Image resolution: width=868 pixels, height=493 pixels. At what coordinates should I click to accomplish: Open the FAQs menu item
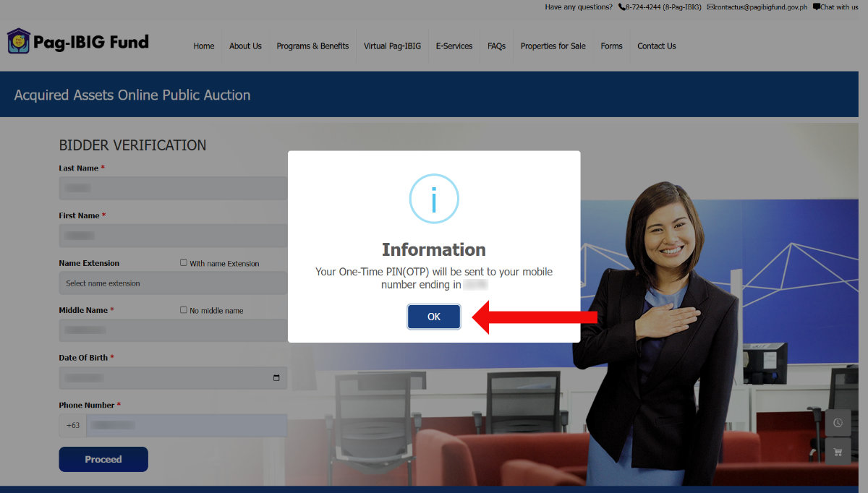tap(496, 46)
